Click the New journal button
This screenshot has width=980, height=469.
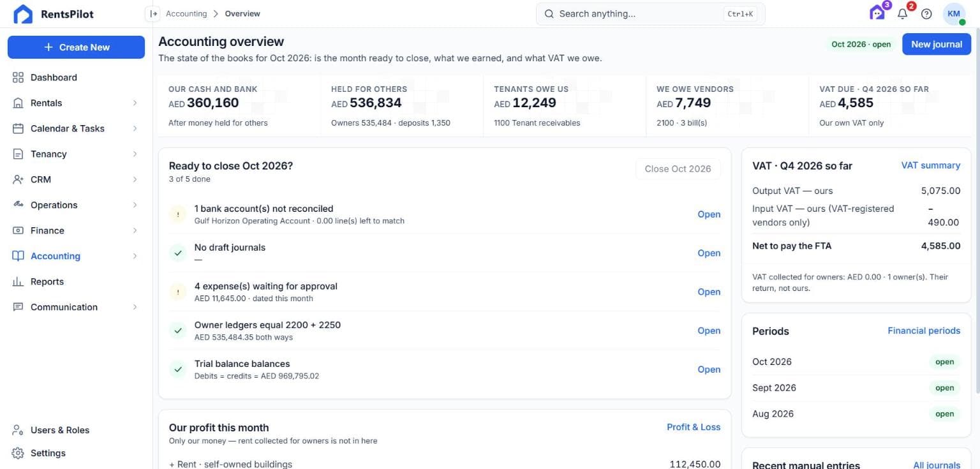tap(937, 44)
